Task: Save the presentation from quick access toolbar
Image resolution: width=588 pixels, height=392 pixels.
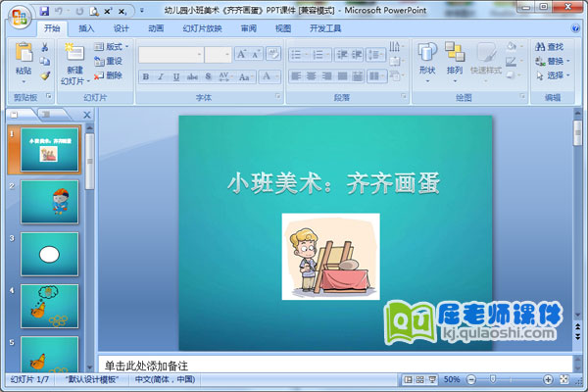Action: [44, 11]
